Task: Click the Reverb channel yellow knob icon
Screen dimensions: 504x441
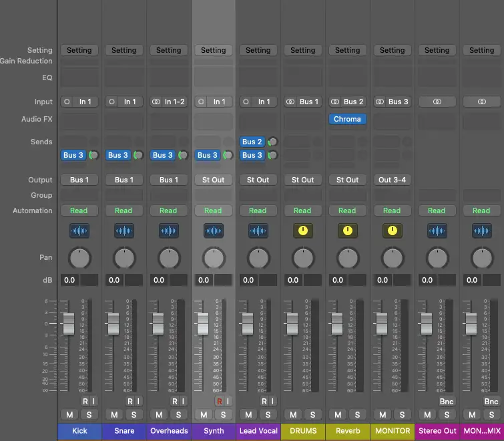Action: (x=347, y=231)
